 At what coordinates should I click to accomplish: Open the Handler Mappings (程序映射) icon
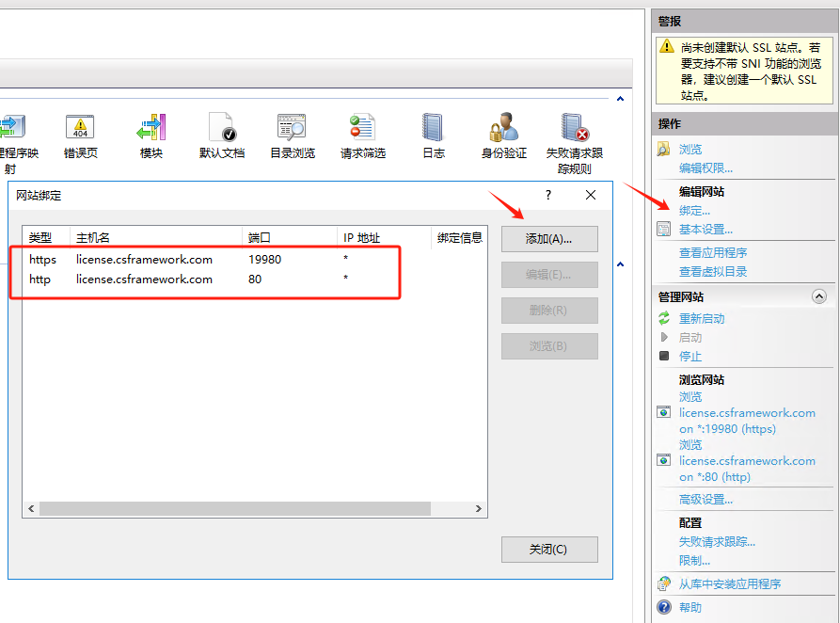tap(12, 128)
